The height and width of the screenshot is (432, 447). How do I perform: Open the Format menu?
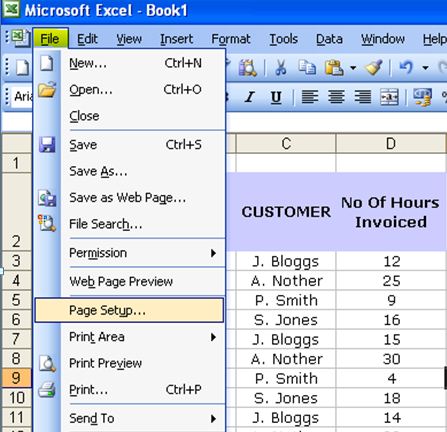pos(231,39)
